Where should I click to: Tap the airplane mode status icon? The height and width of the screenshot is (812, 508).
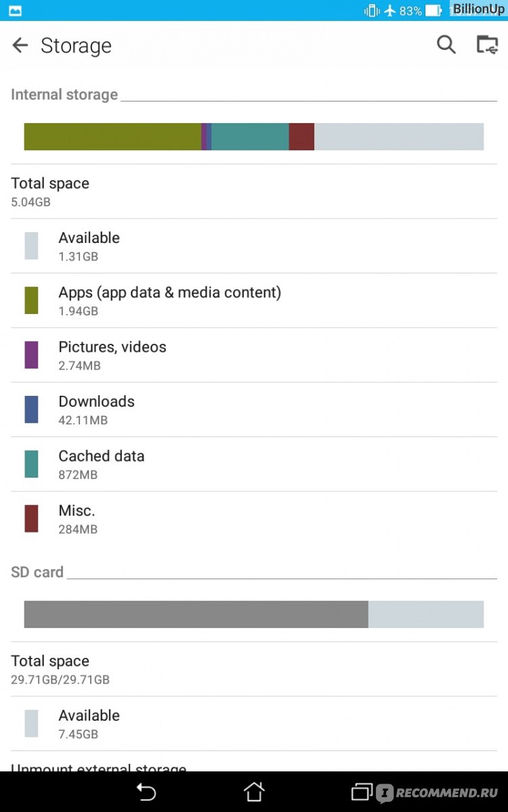coord(389,10)
